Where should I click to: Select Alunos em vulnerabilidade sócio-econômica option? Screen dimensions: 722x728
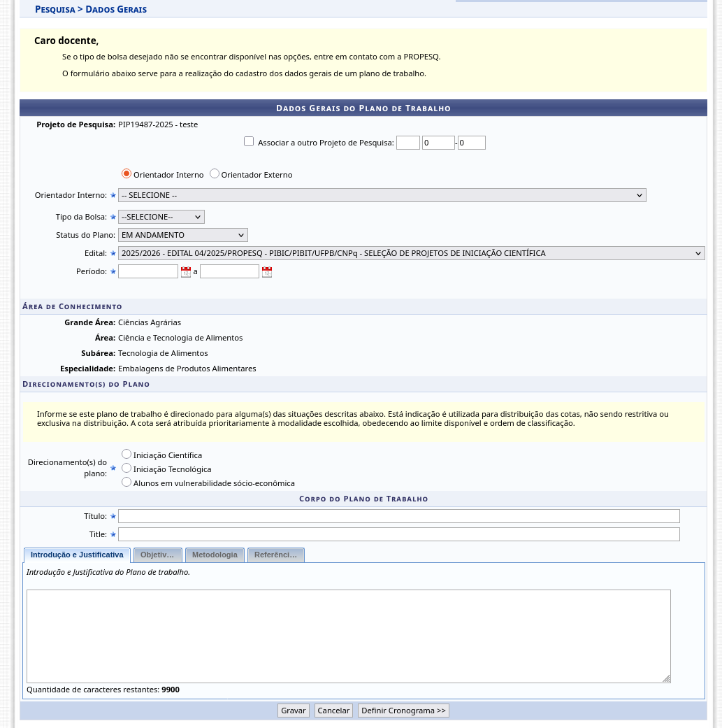(x=127, y=482)
